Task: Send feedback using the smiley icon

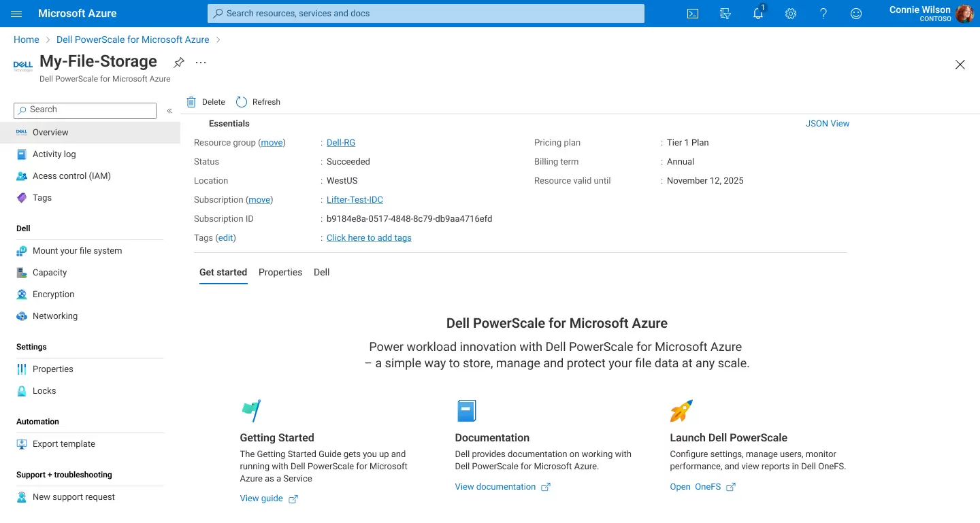Action: pyautogui.click(x=855, y=14)
